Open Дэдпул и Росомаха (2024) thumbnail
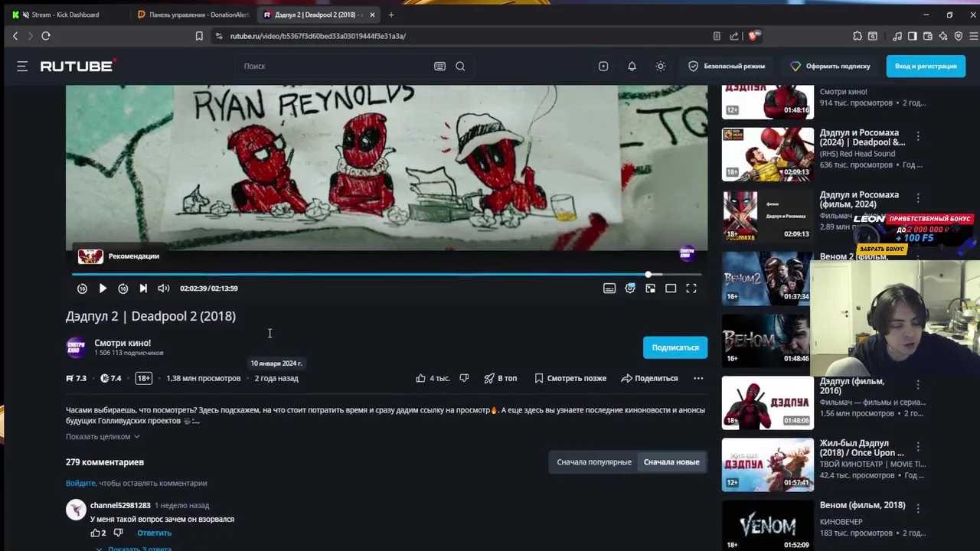Viewport: 980px width, 551px height. pyautogui.click(x=768, y=155)
